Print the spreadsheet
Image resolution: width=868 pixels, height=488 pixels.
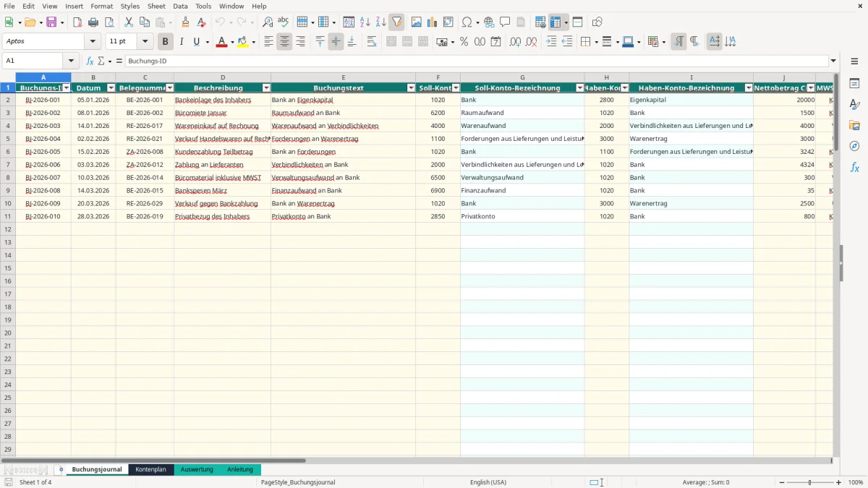click(93, 22)
